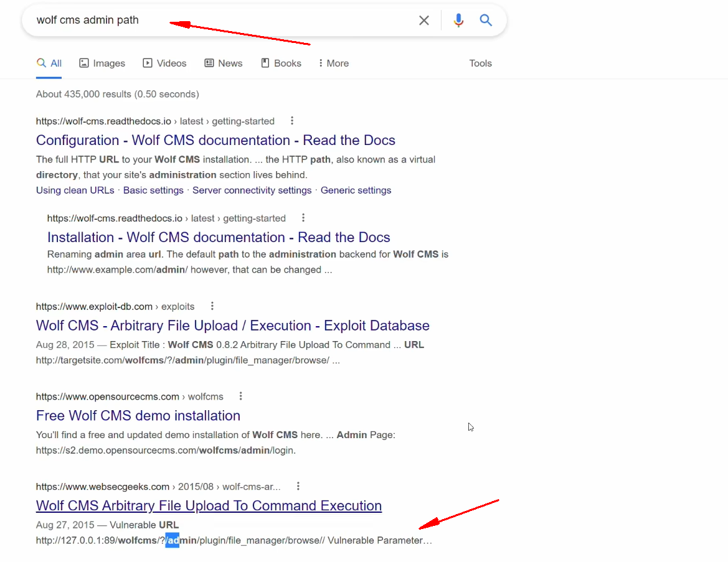This screenshot has height=562, width=728.
Task: Click the exploit-db.com breadcrumb URL
Action: point(115,306)
